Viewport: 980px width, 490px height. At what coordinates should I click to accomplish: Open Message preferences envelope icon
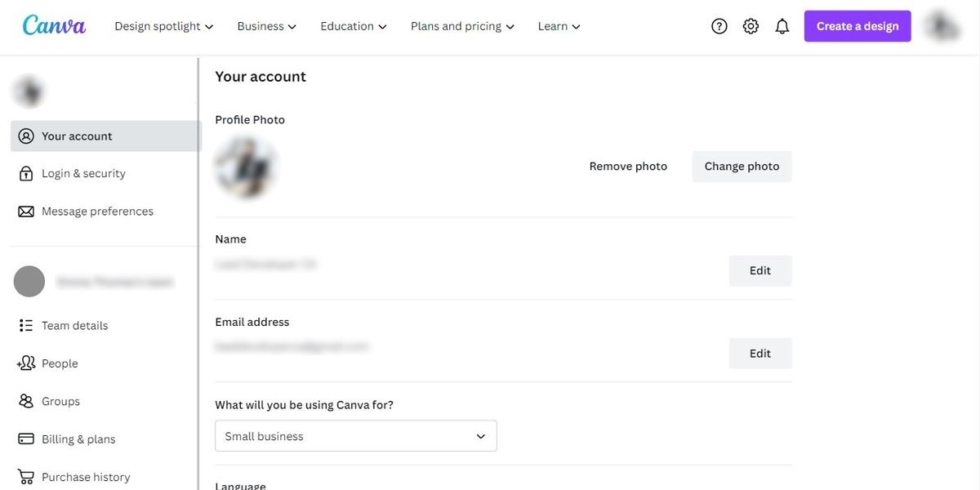26,212
